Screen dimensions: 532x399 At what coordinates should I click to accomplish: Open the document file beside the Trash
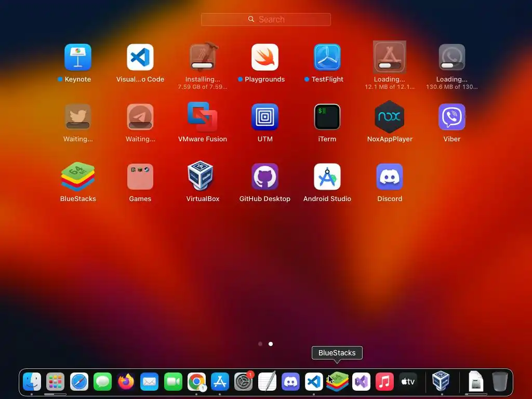tap(476, 381)
